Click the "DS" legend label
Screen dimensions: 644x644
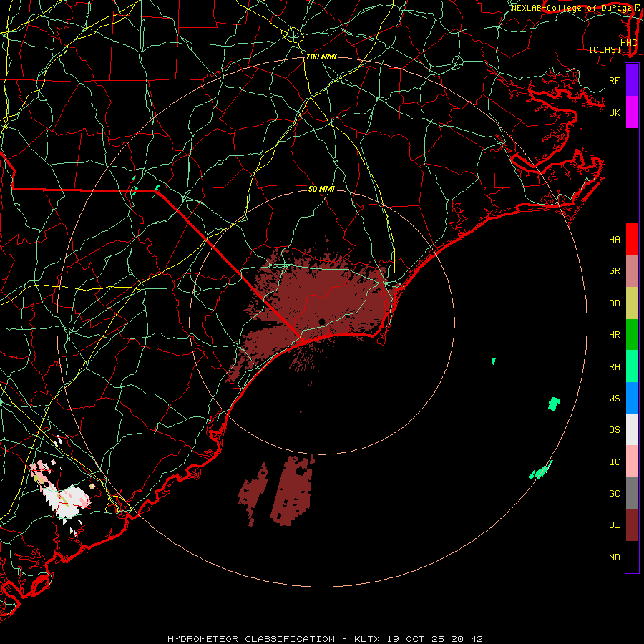(x=614, y=430)
